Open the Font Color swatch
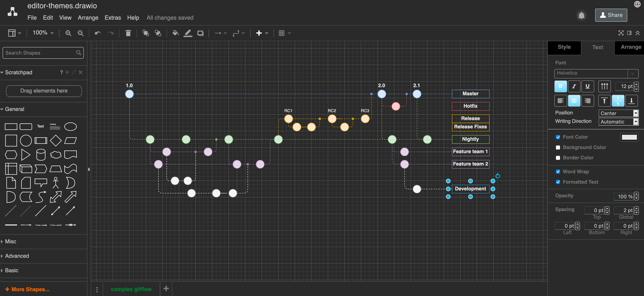The height and width of the screenshot is (296, 644). click(630, 137)
